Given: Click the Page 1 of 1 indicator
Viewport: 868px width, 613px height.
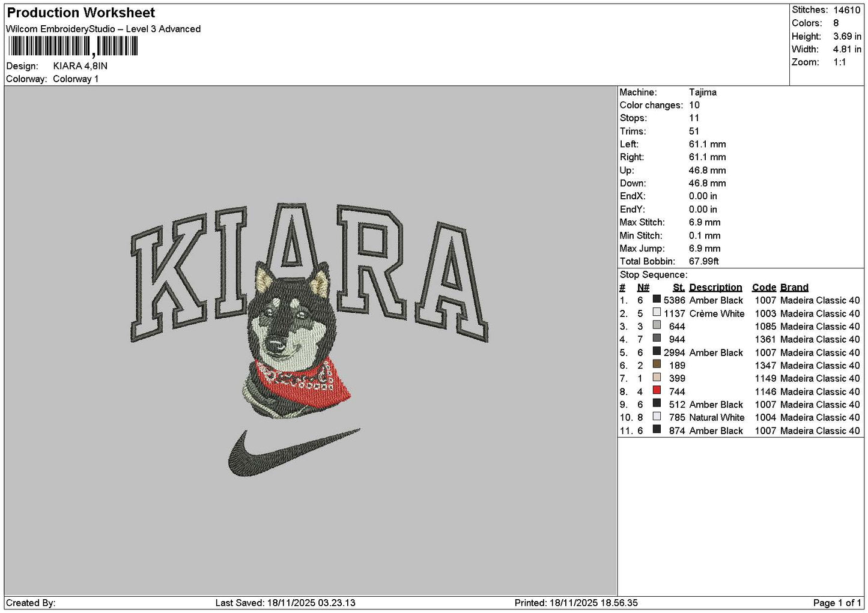Looking at the screenshot, I should 837,603.
